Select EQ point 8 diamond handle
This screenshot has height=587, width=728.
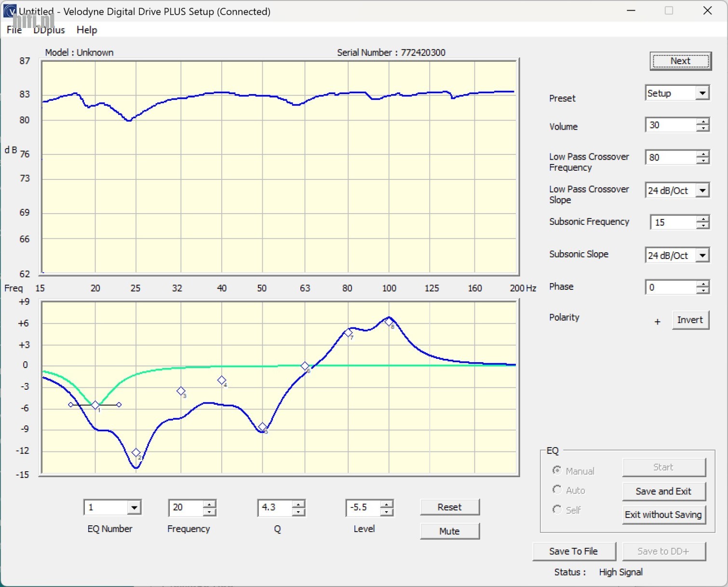pos(389,322)
